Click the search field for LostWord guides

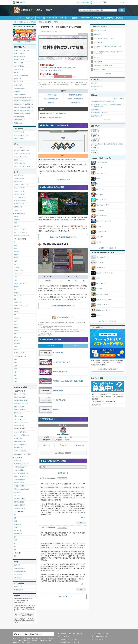tap(98, 10)
